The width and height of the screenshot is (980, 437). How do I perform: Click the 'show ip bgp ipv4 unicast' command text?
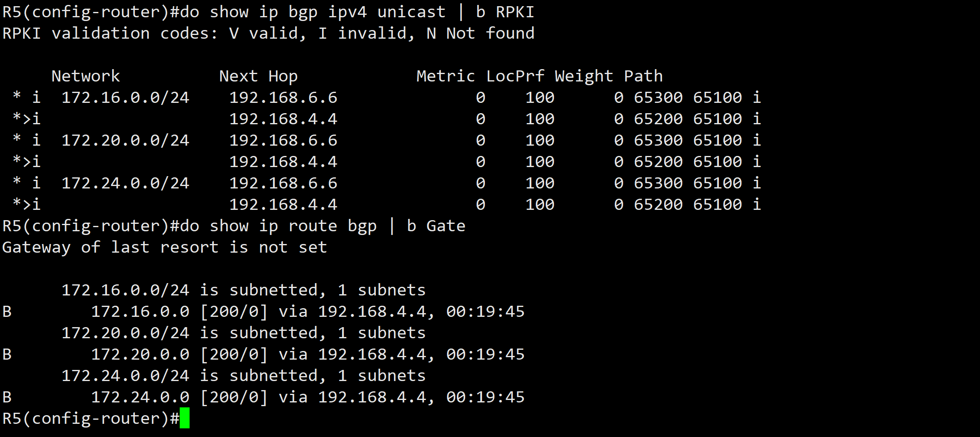coord(328,13)
